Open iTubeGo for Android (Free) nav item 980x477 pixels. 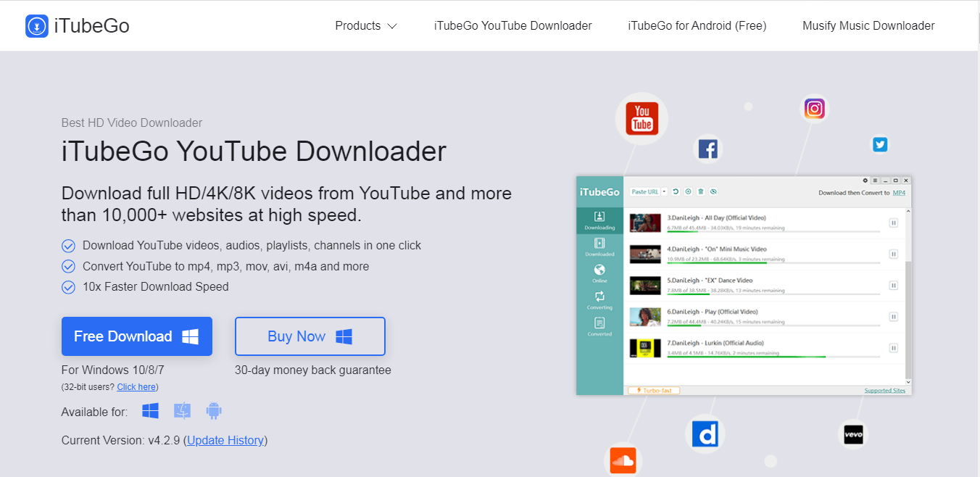697,26
